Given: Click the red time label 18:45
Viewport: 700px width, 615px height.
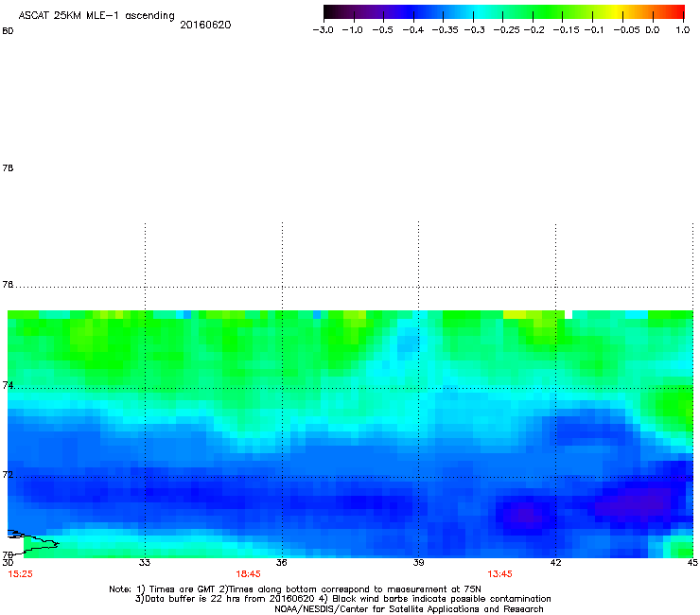Looking at the screenshot, I should pos(248,574).
